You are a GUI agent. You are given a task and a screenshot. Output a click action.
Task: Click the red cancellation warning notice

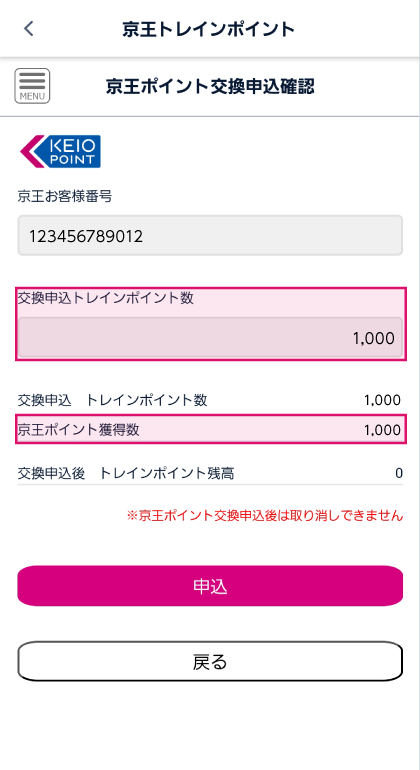(x=265, y=516)
